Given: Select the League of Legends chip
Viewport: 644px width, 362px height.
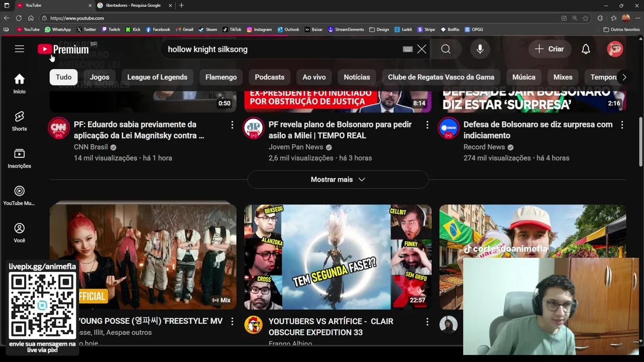Looking at the screenshot, I should 157,77.
